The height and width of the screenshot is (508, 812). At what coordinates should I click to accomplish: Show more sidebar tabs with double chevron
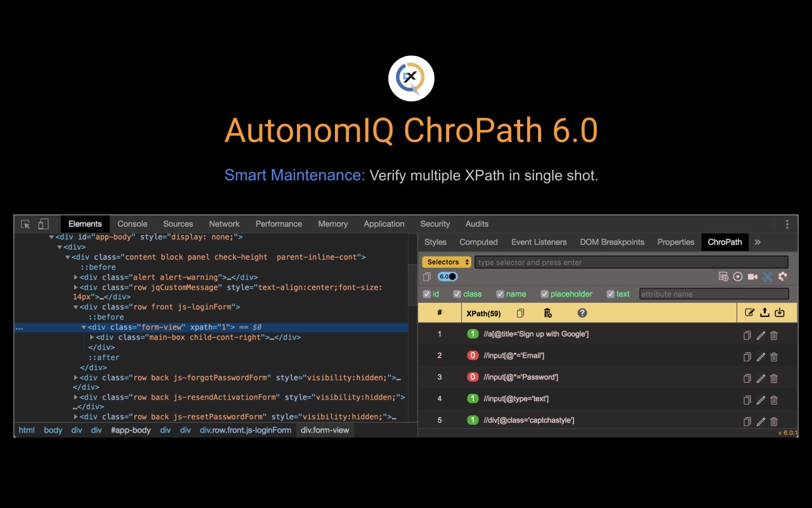tap(757, 242)
